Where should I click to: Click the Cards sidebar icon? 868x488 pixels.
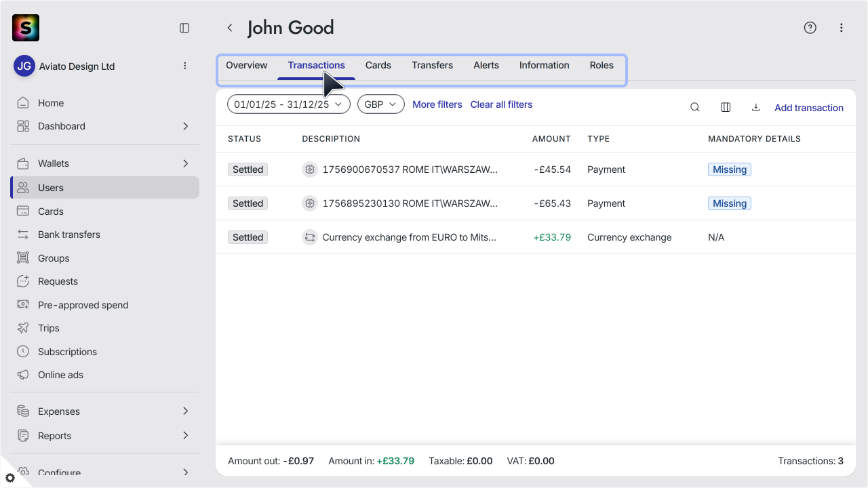click(23, 211)
